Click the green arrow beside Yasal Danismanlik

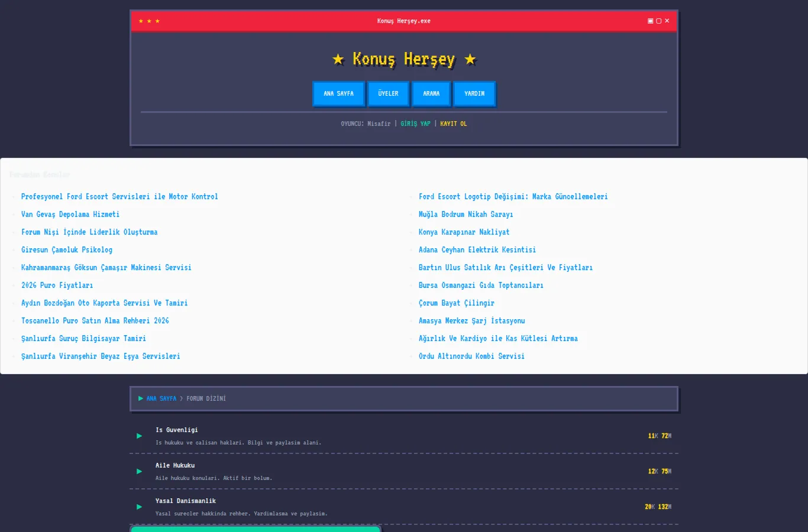click(140, 507)
